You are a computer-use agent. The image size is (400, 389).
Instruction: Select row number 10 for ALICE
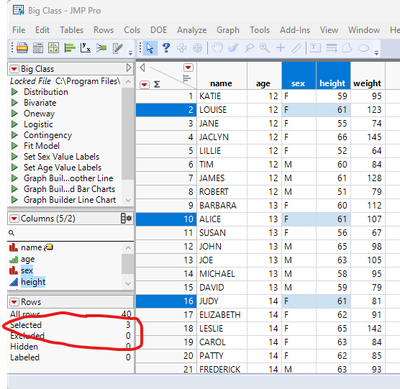(165, 219)
